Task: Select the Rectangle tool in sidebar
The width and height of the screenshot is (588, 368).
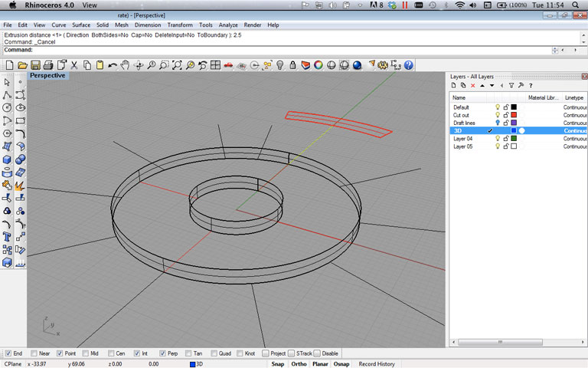Action: click(x=20, y=120)
